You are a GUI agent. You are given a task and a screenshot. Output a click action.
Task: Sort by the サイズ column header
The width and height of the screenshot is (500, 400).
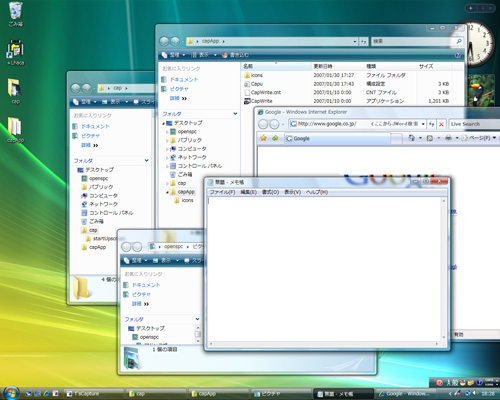[x=434, y=66]
